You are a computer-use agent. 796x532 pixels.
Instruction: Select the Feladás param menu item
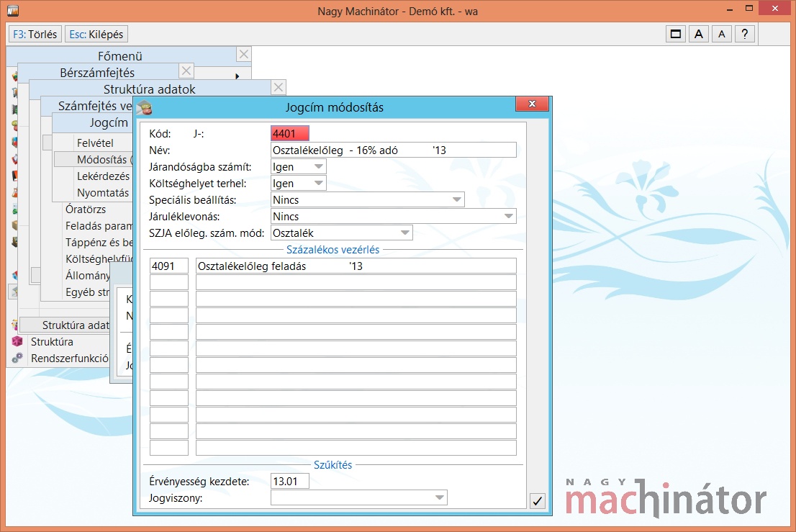[99, 226]
